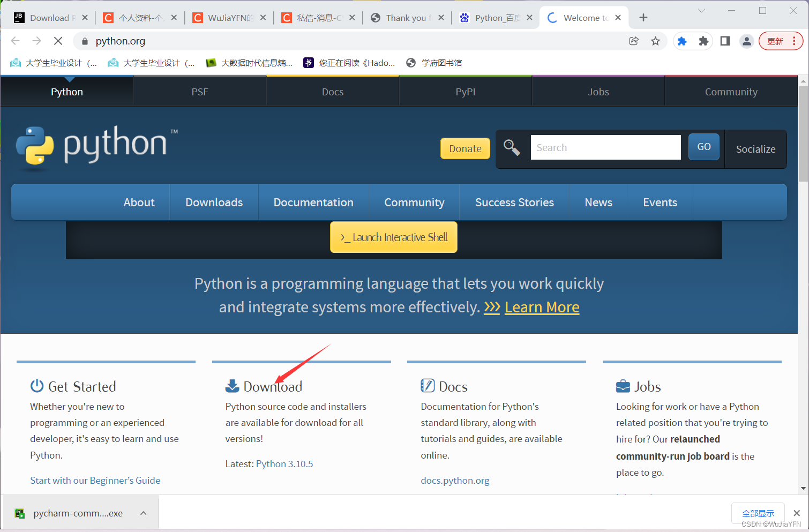
Task: Open the 大数据时代信息熵 bookmark
Action: (x=250, y=63)
